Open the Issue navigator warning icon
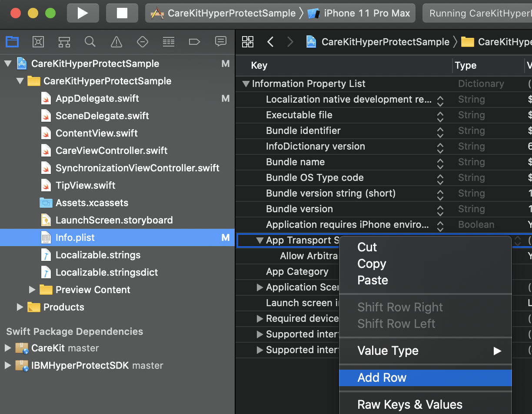This screenshot has height=414, width=532. [116, 42]
